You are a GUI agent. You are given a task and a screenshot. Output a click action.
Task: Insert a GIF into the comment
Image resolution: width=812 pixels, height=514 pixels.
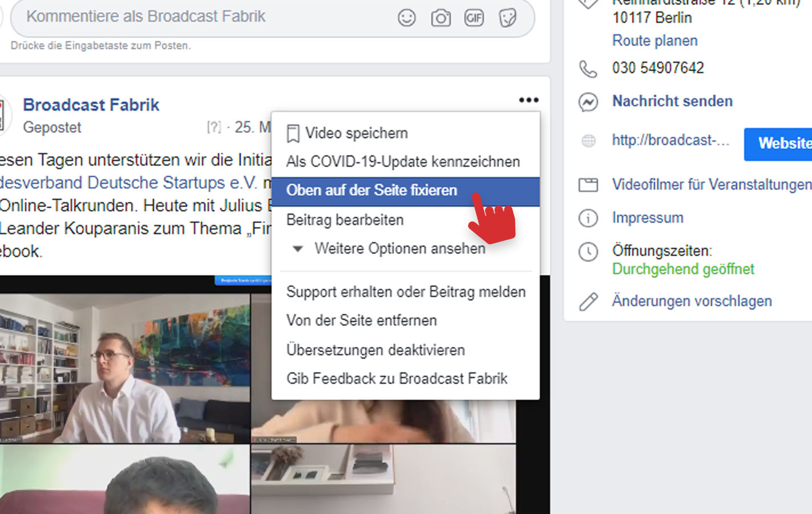(x=474, y=18)
